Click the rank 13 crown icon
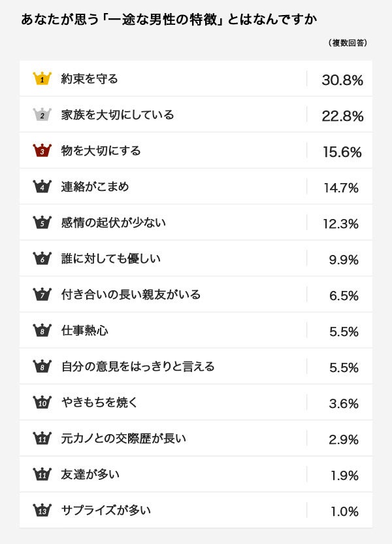The width and height of the screenshot is (392, 544). pos(42,511)
